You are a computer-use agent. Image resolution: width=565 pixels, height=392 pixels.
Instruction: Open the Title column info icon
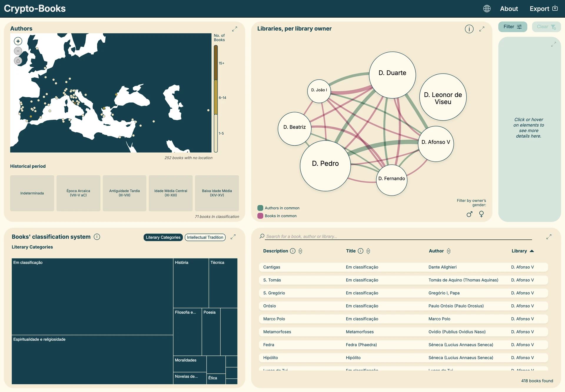360,251
